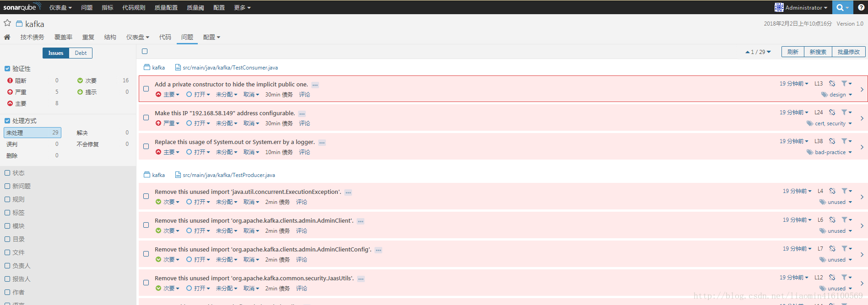Image resolution: width=868 pixels, height=305 pixels.
Task: Check the IP address configurable issue checkbox
Action: [146, 118]
